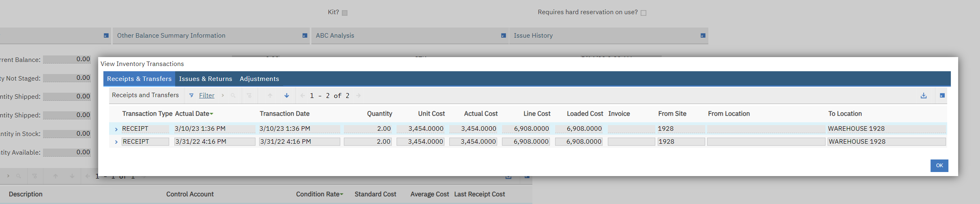Expand details of the 3/31/22 receipt row
Viewport: 980px width, 204px height.
tap(116, 142)
